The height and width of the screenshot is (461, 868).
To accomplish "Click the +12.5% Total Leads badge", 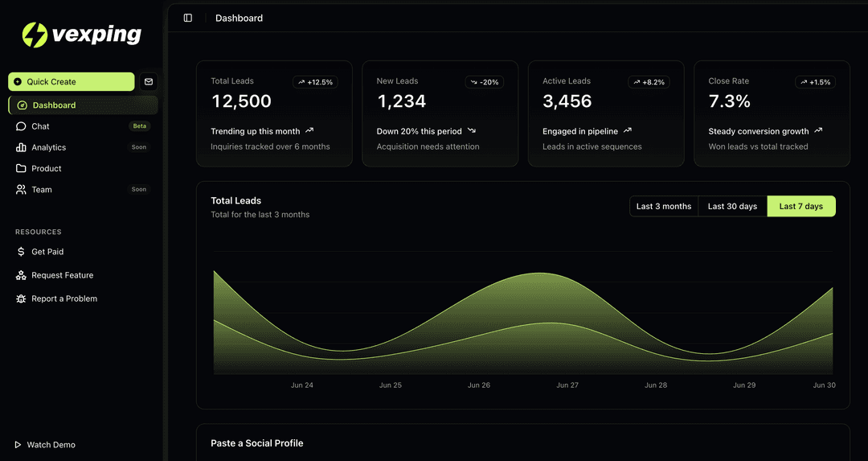I will point(315,82).
